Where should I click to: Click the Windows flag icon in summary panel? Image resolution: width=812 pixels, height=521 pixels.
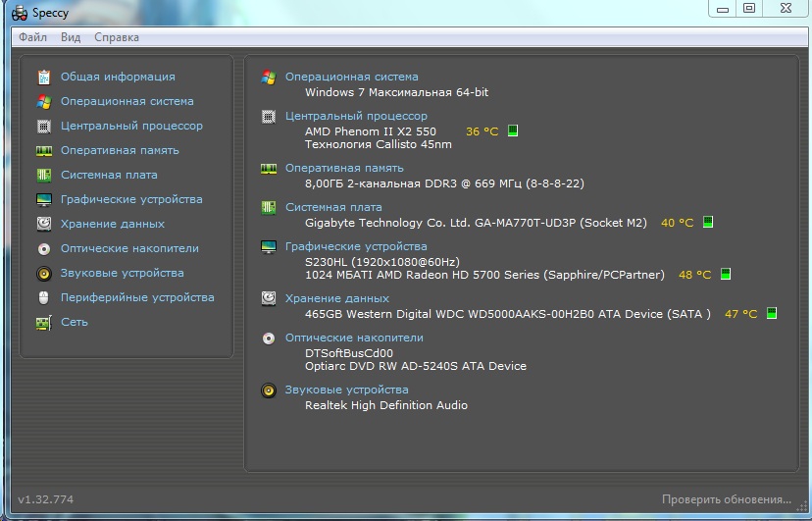point(269,78)
